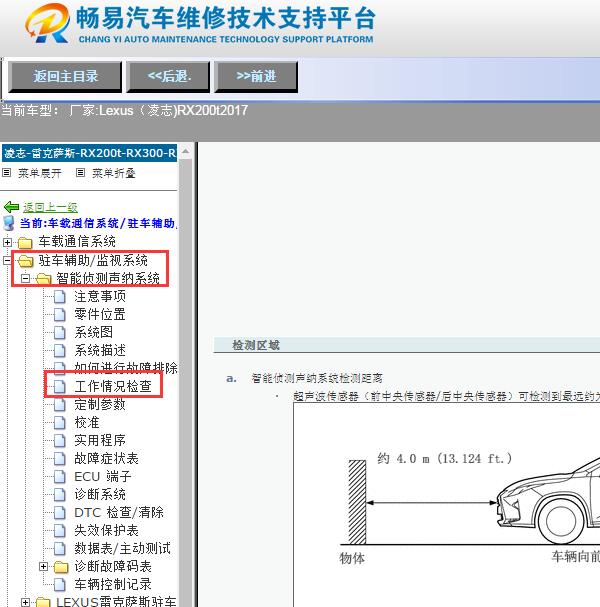The height and width of the screenshot is (607, 600).
Task: Click the document icon beside 工作情况检查
Action: [x=60, y=386]
